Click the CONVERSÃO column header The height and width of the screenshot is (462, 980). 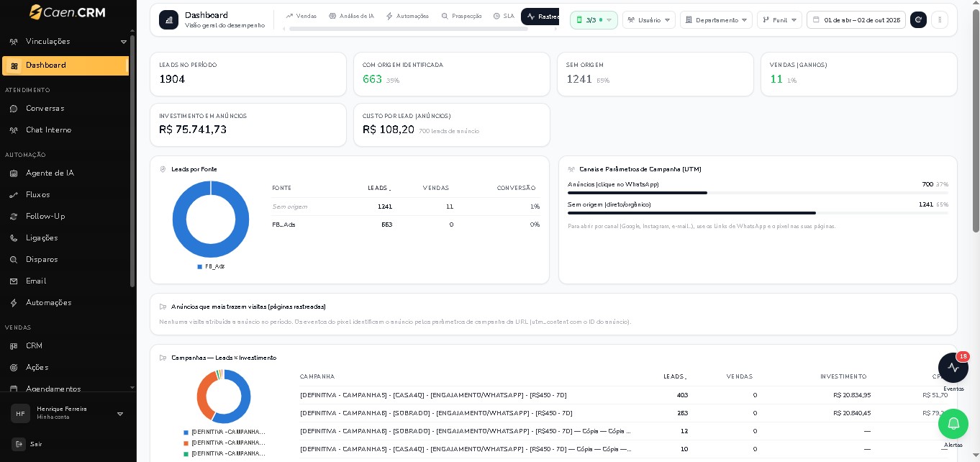(x=516, y=188)
